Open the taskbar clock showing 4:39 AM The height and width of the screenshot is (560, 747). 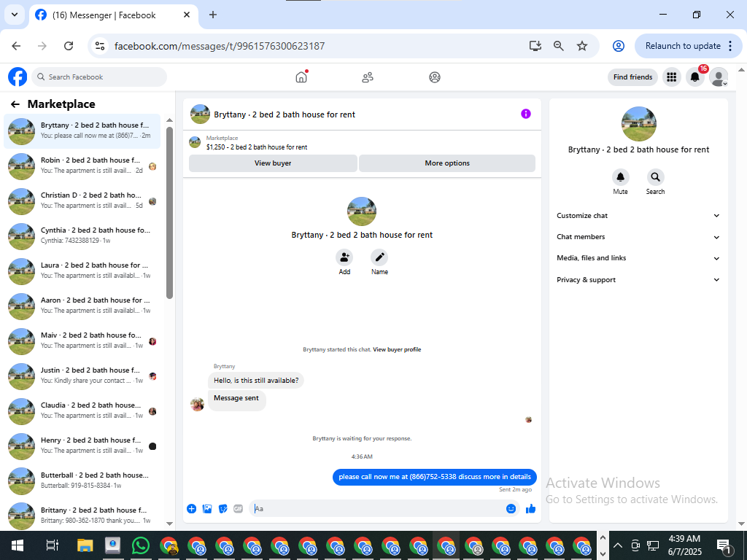[x=684, y=545]
